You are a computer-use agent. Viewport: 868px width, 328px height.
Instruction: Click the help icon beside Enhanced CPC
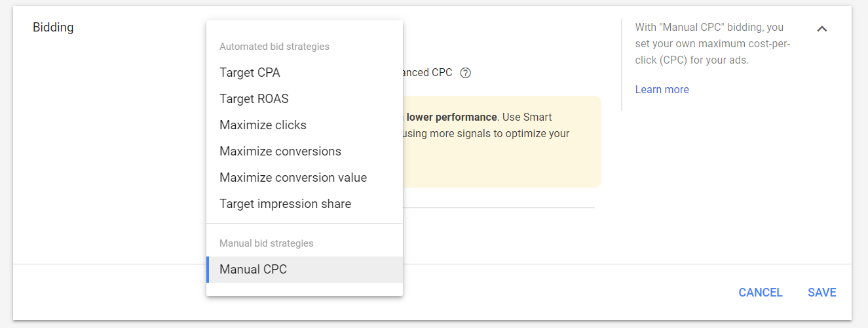[x=466, y=73]
